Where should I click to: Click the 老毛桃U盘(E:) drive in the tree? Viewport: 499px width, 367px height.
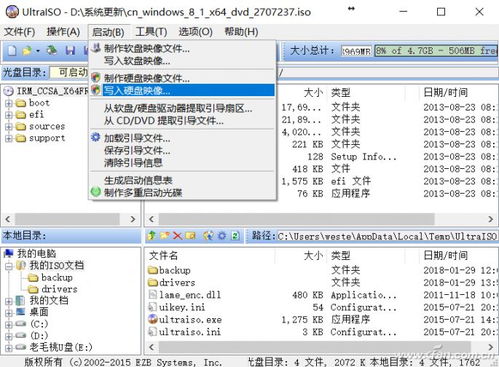pyautogui.click(x=61, y=347)
